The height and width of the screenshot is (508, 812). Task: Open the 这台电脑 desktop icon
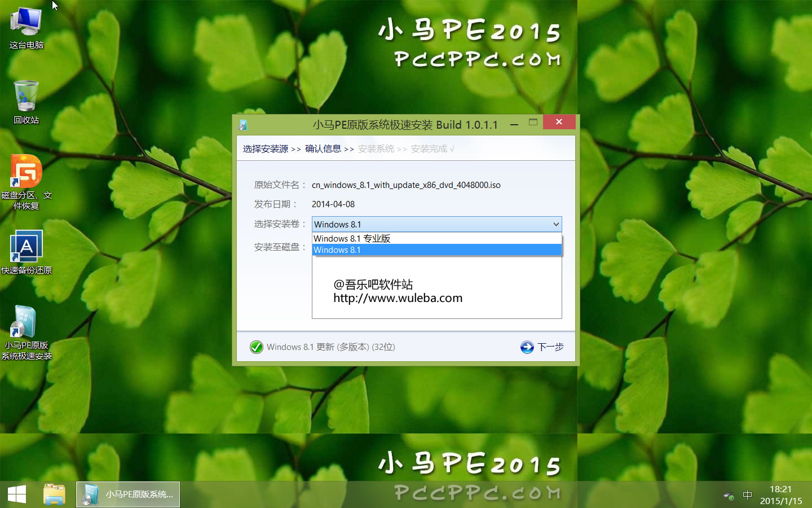click(26, 28)
